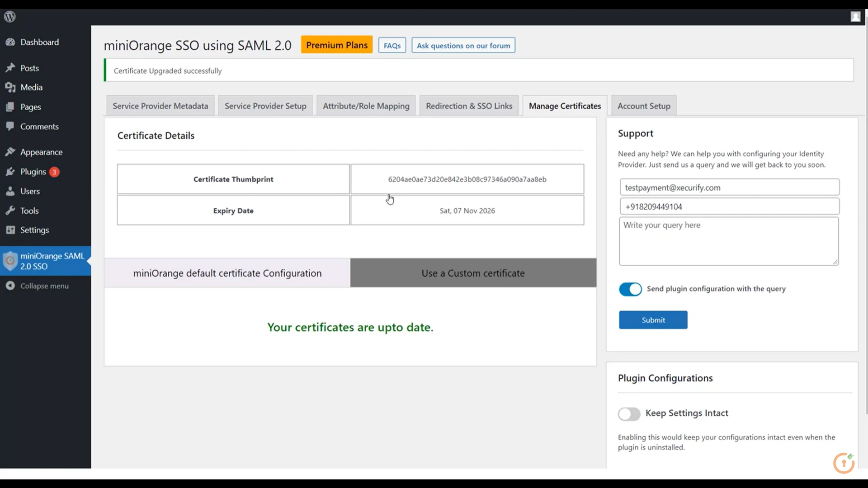Click the Write your query here textarea
The width and height of the screenshot is (868, 488).
tap(729, 241)
